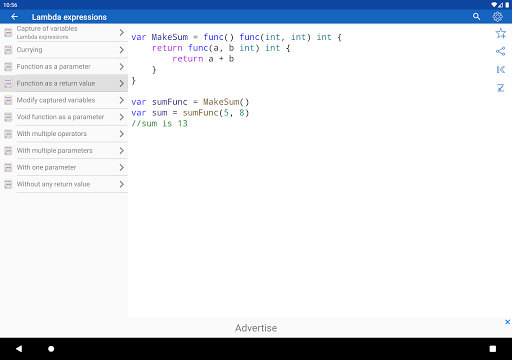Screen dimensions: 512x360
Task: Tap the back arrow in header
Action: [14, 17]
